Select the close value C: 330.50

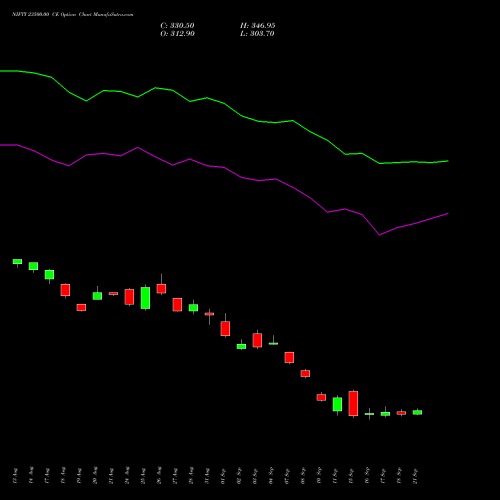pos(177,26)
